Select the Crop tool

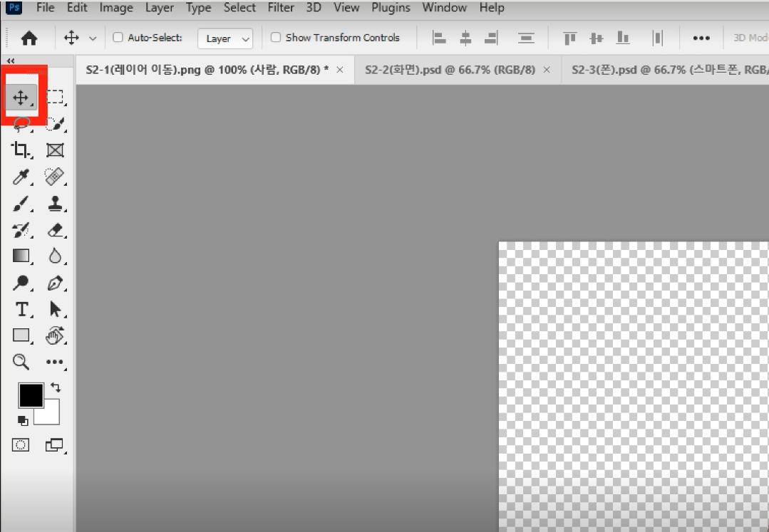tap(21, 150)
